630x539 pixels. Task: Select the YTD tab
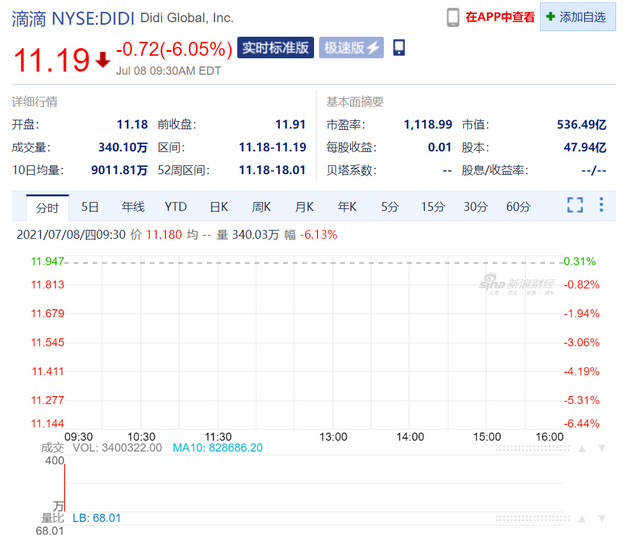(x=176, y=207)
